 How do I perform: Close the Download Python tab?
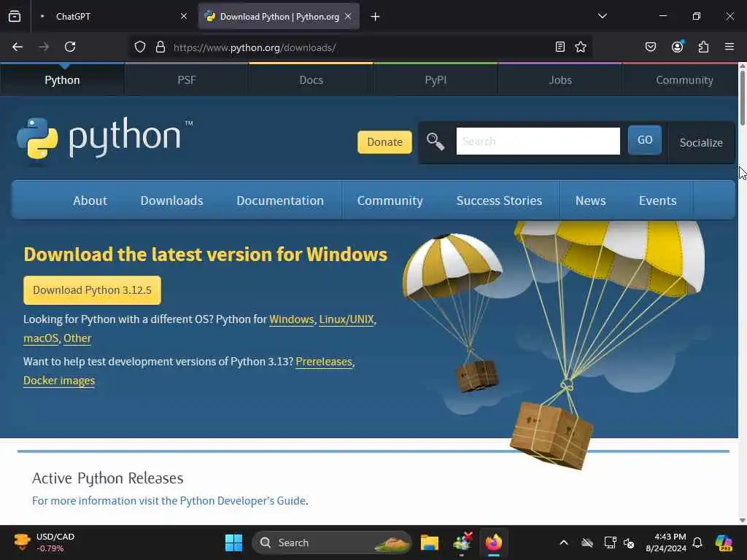348,16
